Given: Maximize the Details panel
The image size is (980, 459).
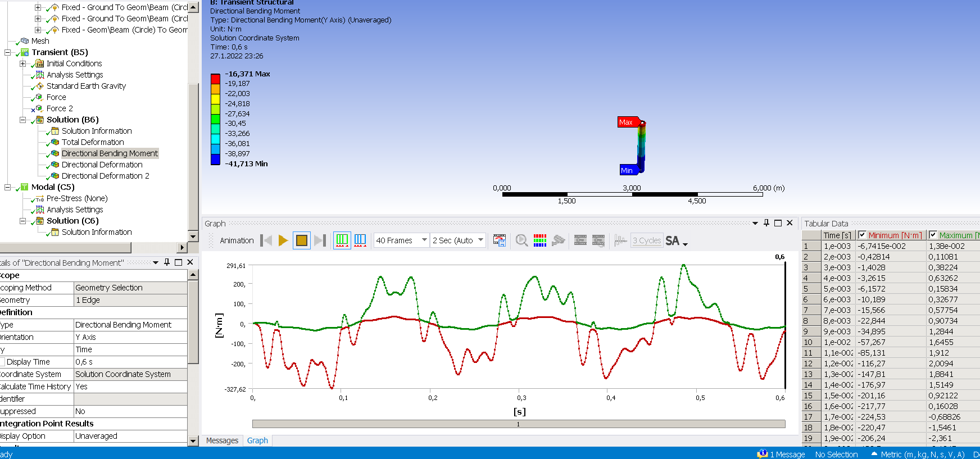Looking at the screenshot, I should (x=179, y=262).
